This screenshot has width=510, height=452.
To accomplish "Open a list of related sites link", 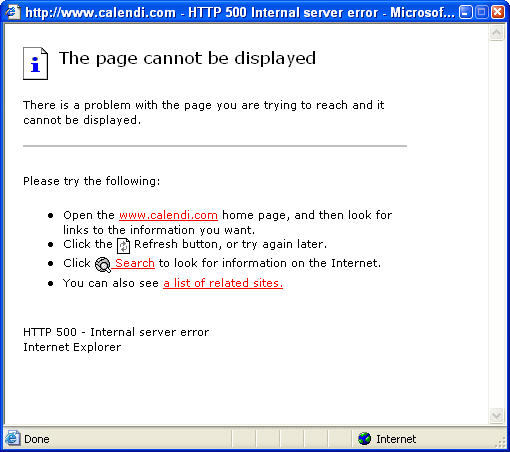I will tap(223, 283).
